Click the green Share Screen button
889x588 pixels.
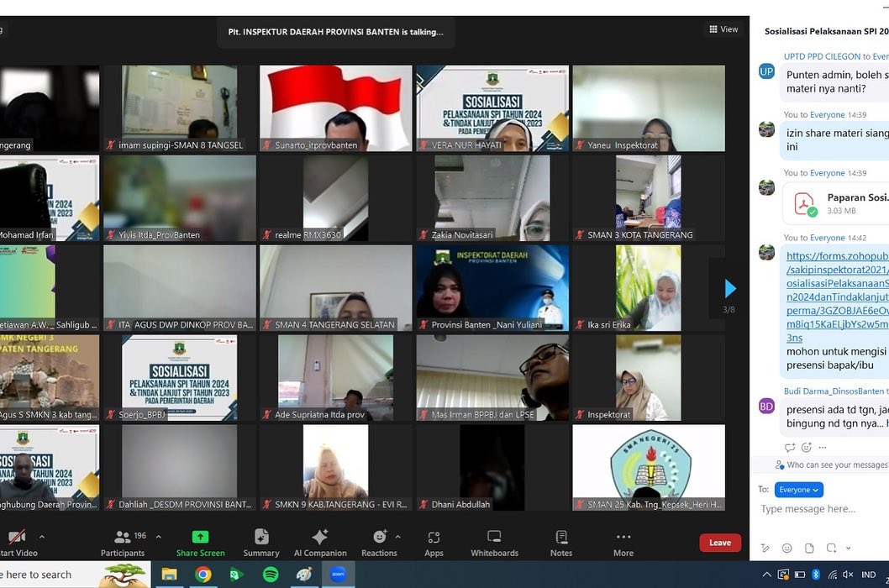click(x=200, y=542)
